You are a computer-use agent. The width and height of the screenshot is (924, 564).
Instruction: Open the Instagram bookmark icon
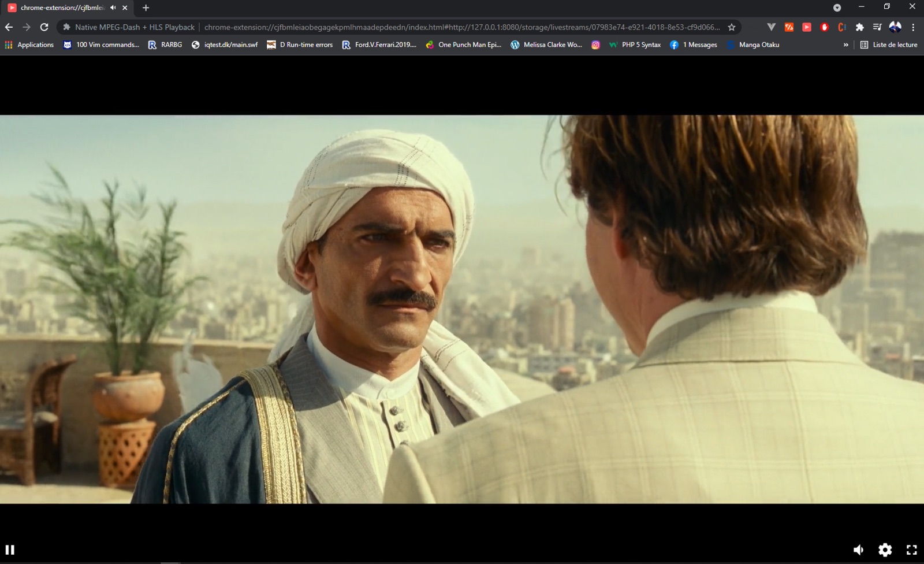click(595, 44)
